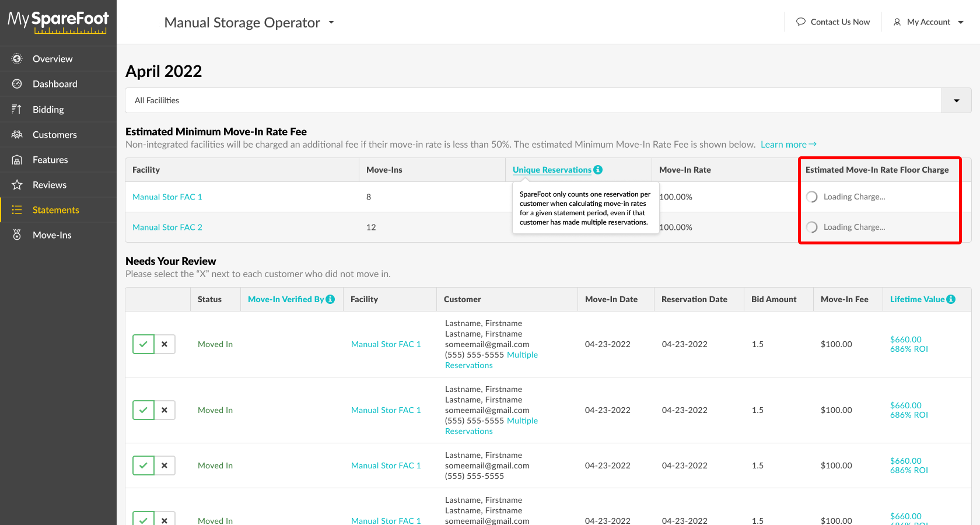Image resolution: width=980 pixels, height=525 pixels.
Task: Click the Learn more arrow icon
Action: (x=813, y=144)
